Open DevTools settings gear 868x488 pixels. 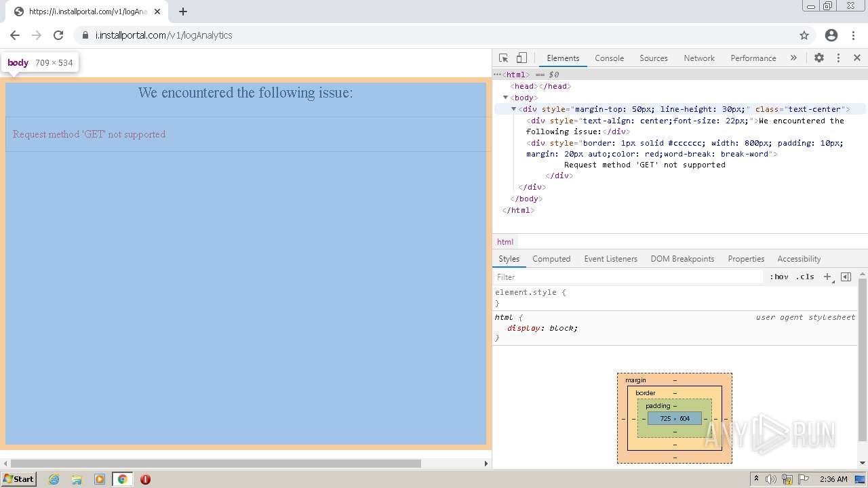(819, 58)
